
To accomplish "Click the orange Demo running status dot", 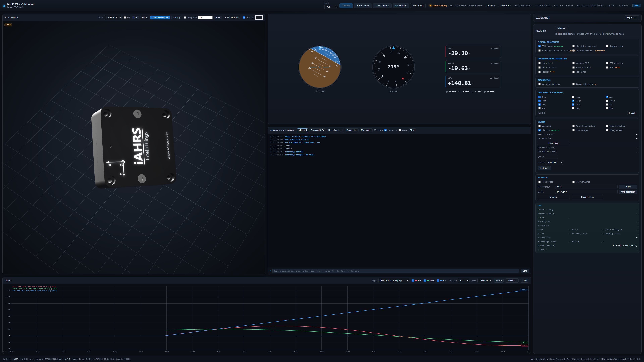I will 430,6.
